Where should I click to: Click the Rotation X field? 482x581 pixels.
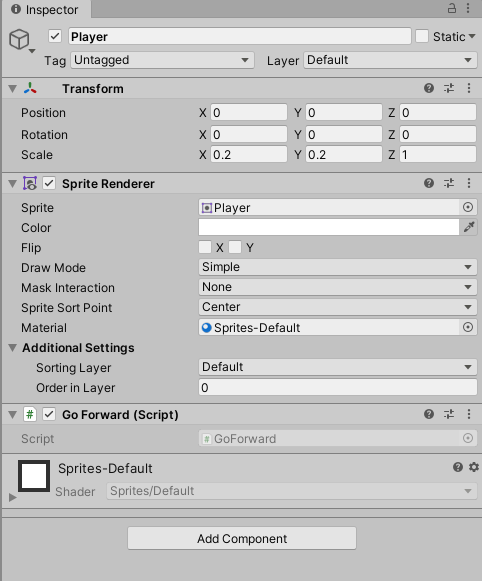pyautogui.click(x=249, y=134)
